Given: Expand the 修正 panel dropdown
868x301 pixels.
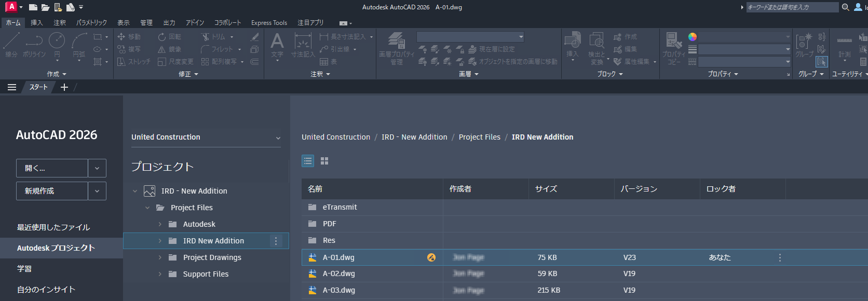Looking at the screenshot, I should [x=188, y=74].
